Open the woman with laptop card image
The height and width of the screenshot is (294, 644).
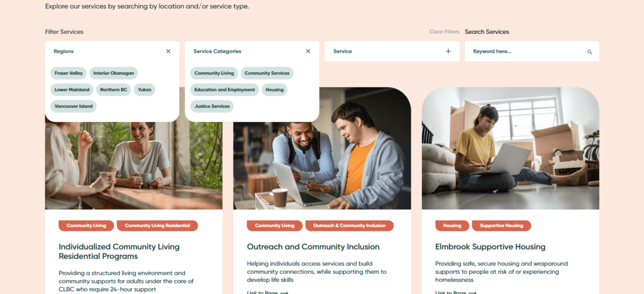pos(511,148)
